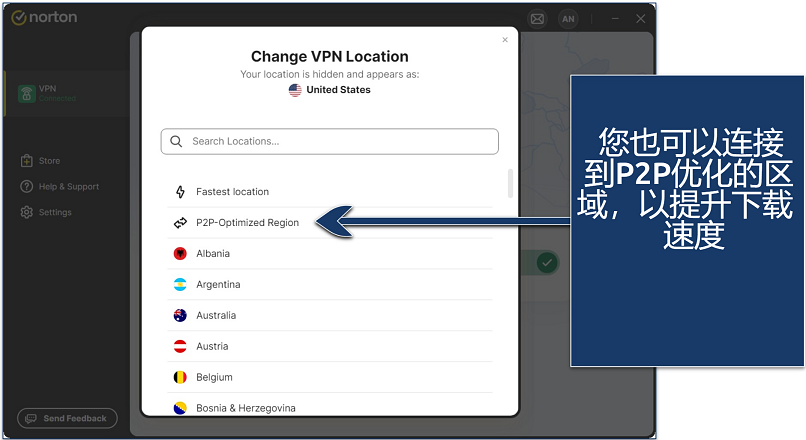Click the Bosnia & Herzegovina flag icon
The width and height of the screenshot is (806, 440).
click(180, 408)
